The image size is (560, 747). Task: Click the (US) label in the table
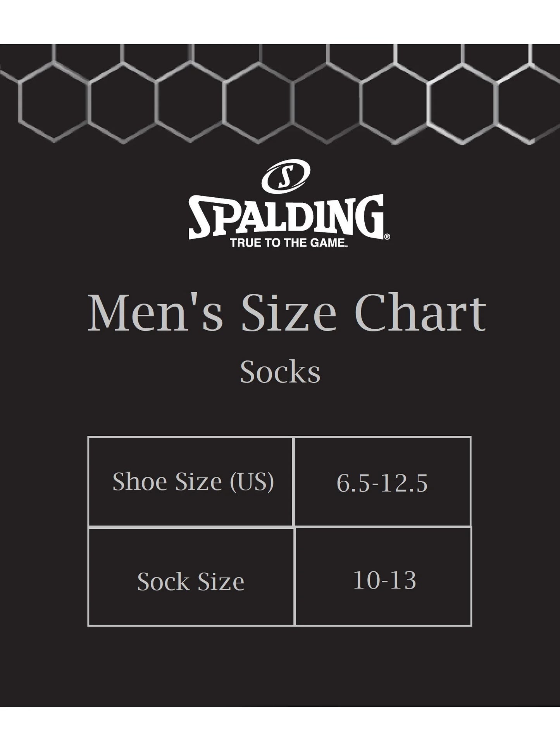tap(252, 481)
